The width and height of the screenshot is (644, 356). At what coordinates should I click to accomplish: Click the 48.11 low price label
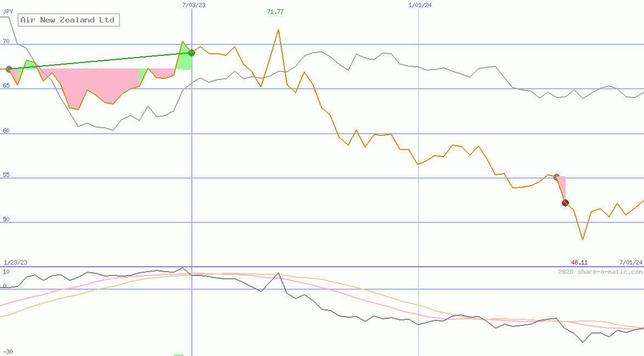578,262
